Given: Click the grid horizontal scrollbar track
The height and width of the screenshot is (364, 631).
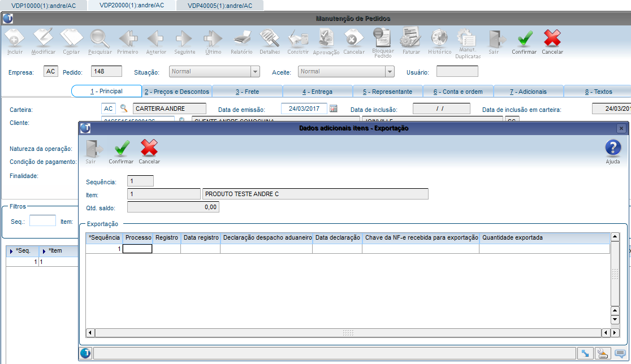Looking at the screenshot, I should pyautogui.click(x=348, y=332).
